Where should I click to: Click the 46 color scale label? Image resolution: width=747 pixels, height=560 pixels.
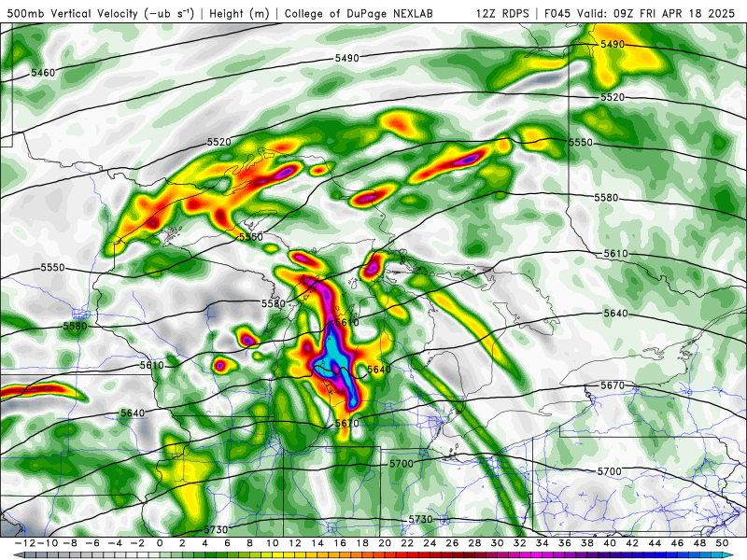(x=677, y=543)
